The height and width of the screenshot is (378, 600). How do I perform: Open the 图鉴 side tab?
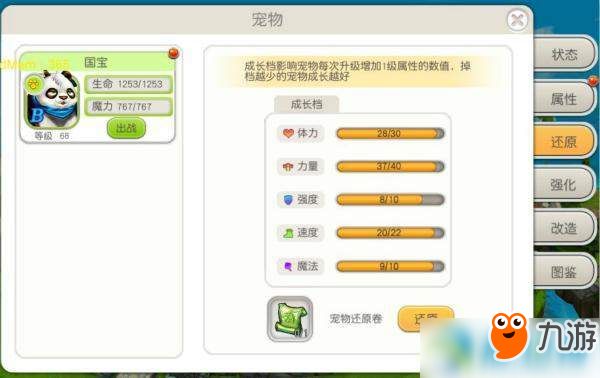[x=564, y=272]
